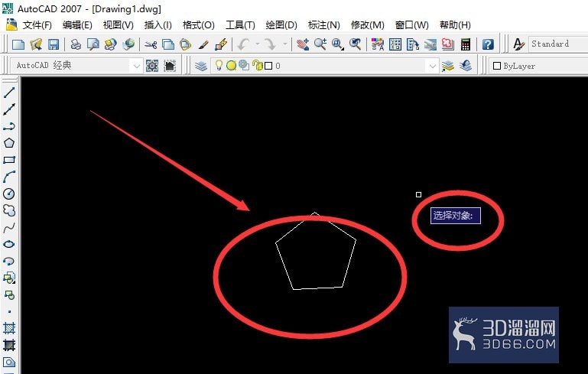This screenshot has width=588, height=374.
Task: Open the Layer Properties Manager icon
Action: 201,66
